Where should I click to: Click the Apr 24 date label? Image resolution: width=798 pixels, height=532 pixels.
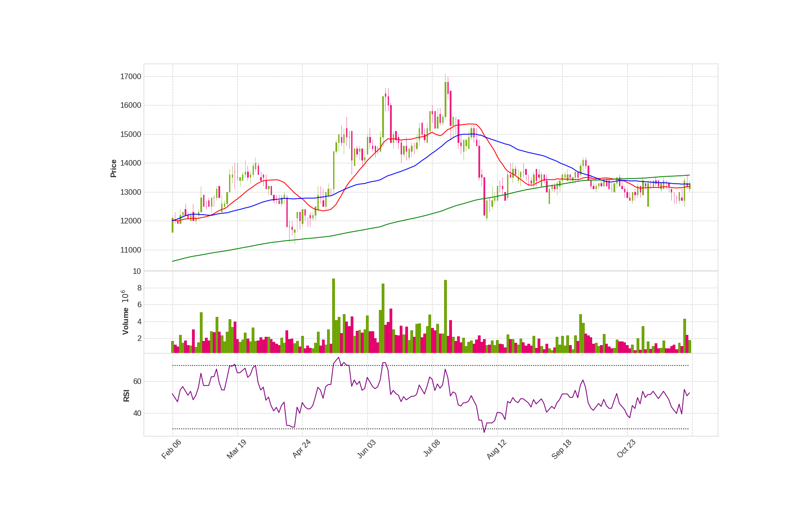[x=301, y=449]
